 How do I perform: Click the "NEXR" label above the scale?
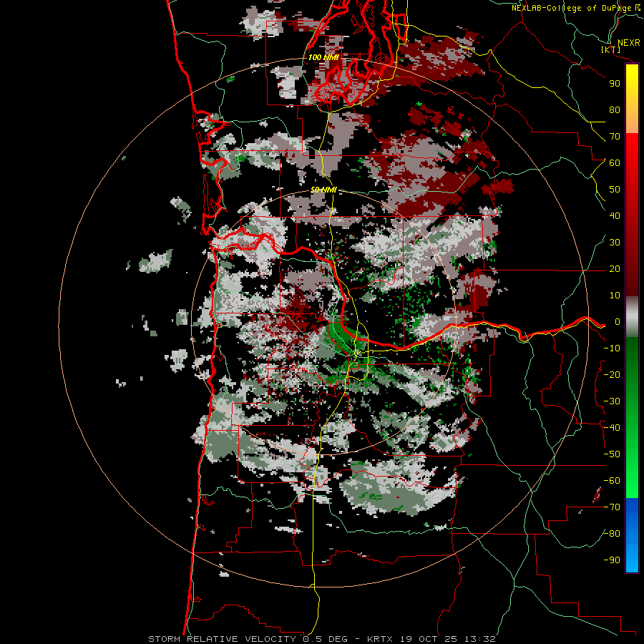tap(628, 43)
